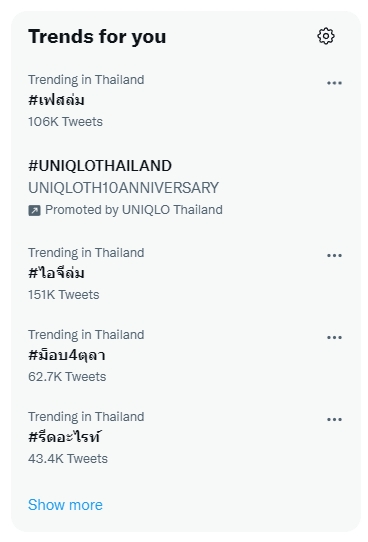
Task: Open the #เฟสล่ม trending hashtag
Action: pos(56,100)
